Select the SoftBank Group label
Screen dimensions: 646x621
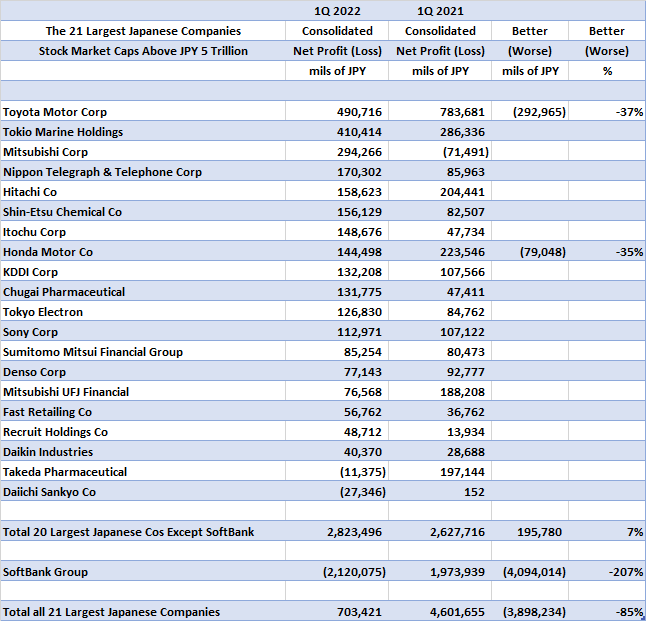click(x=45, y=572)
